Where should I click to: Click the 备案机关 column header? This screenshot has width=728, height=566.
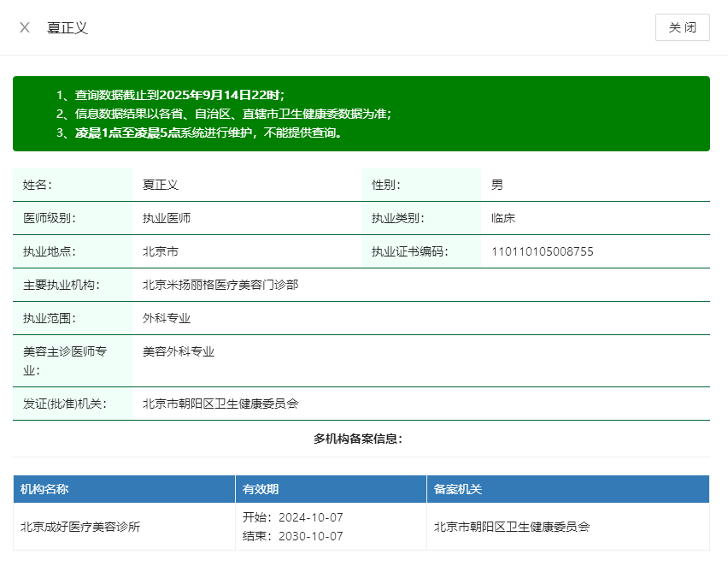[458, 489]
